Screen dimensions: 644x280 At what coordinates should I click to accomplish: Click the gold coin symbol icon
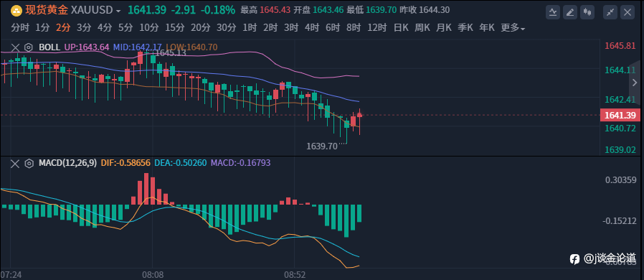pyautogui.click(x=16, y=10)
